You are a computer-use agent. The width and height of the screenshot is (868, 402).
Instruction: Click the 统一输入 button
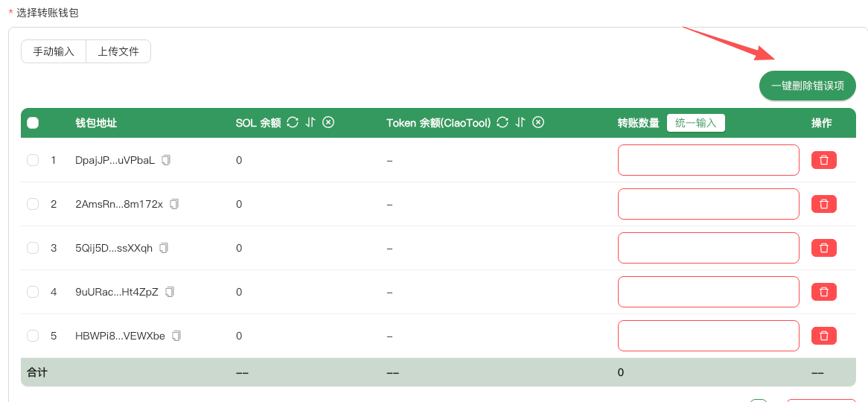click(695, 123)
